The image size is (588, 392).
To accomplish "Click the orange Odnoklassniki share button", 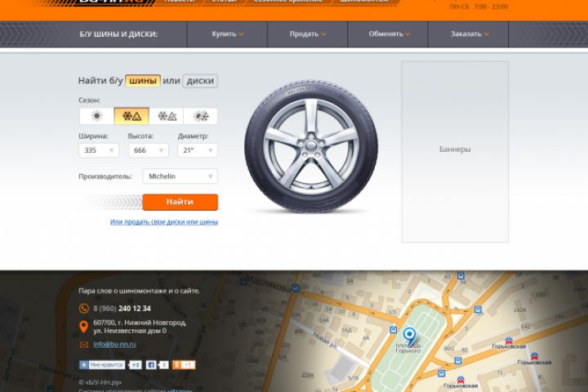I will click(x=184, y=364).
